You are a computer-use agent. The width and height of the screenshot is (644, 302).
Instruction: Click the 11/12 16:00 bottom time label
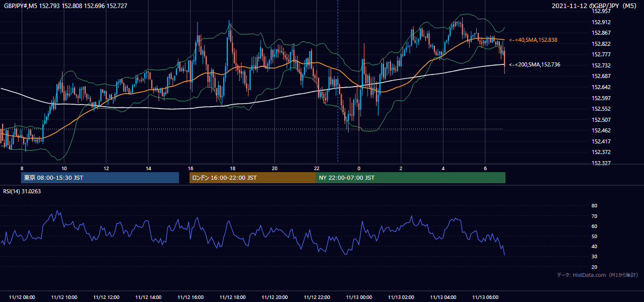(190, 297)
